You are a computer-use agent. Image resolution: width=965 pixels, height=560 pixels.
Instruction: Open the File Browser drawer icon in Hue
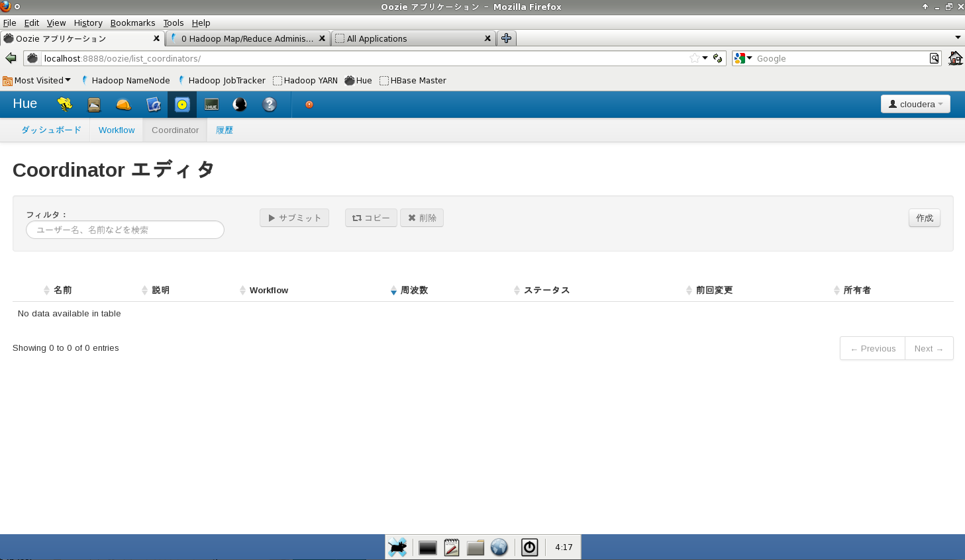[94, 104]
